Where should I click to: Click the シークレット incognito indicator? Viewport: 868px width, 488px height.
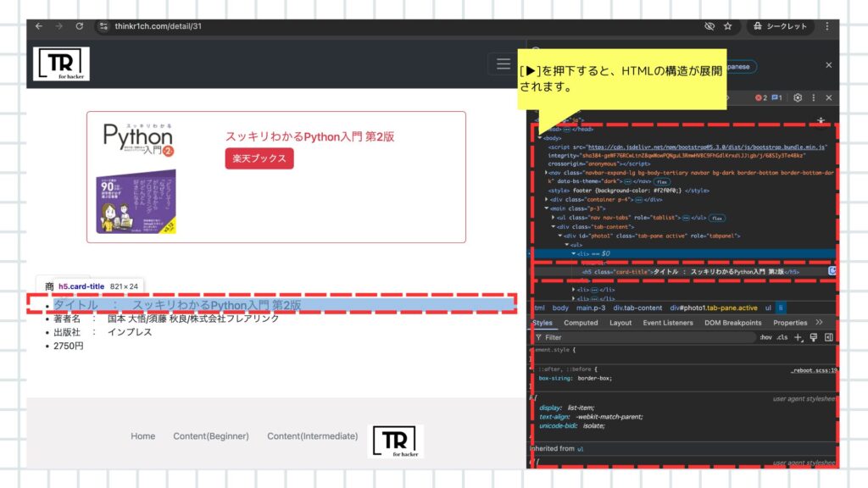pos(780,26)
